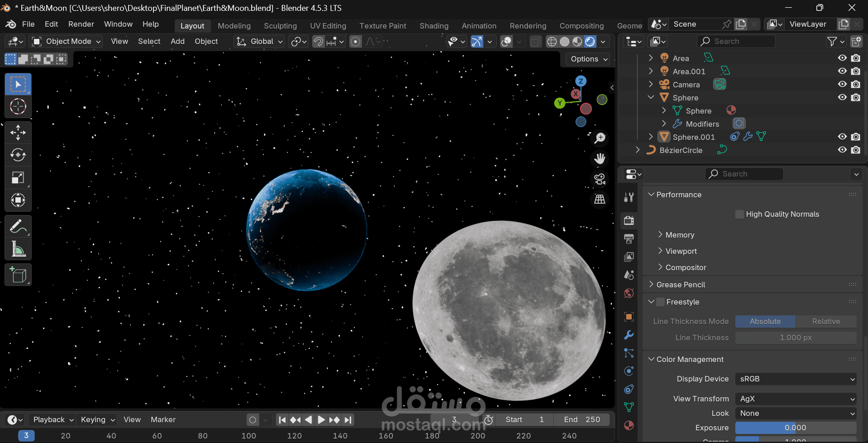
Task: Switch to the Modeling workspace tab
Action: pyautogui.click(x=234, y=26)
